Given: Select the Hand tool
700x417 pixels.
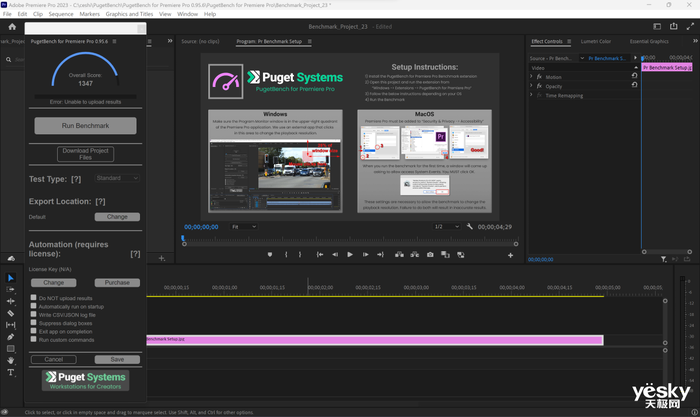Looking at the screenshot, I should [x=11, y=360].
